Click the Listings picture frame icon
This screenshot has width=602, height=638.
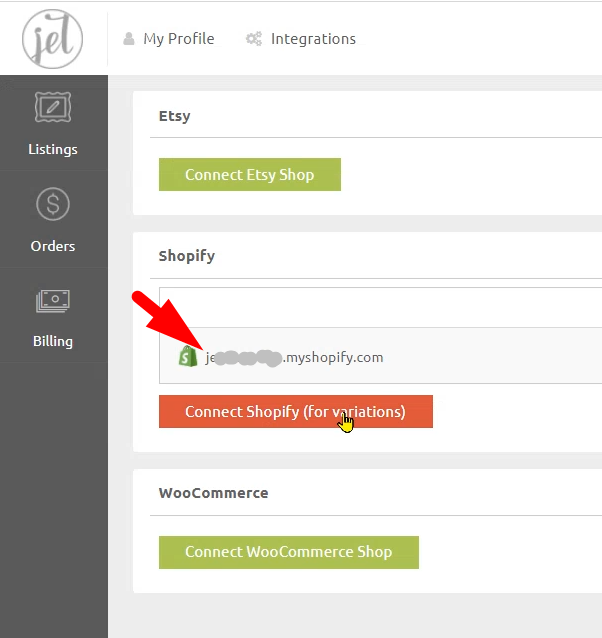coord(53,108)
